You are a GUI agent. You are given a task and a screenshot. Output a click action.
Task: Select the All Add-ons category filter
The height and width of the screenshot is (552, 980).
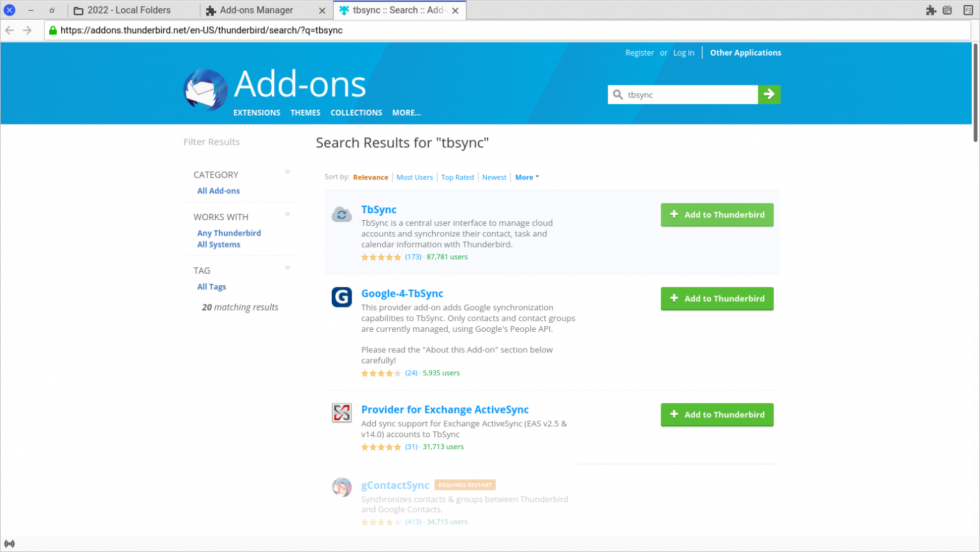[x=218, y=191]
